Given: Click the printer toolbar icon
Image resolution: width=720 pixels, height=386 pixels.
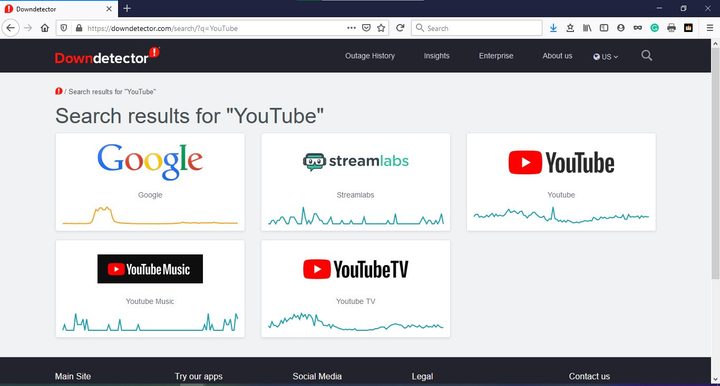Looking at the screenshot, I should click(x=671, y=28).
